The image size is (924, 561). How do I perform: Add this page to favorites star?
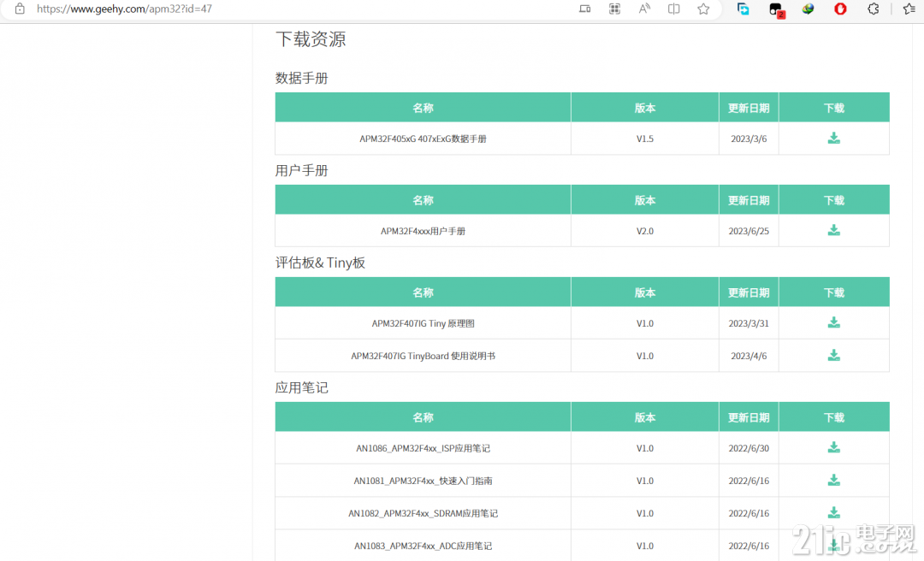point(703,9)
